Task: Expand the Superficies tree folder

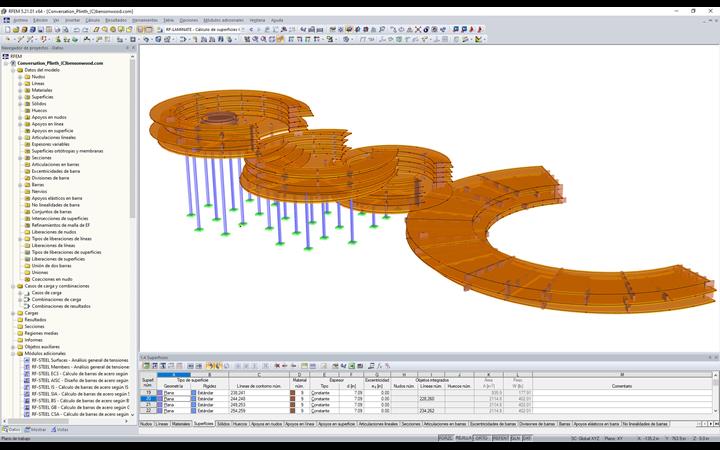Action: pyautogui.click(x=20, y=97)
